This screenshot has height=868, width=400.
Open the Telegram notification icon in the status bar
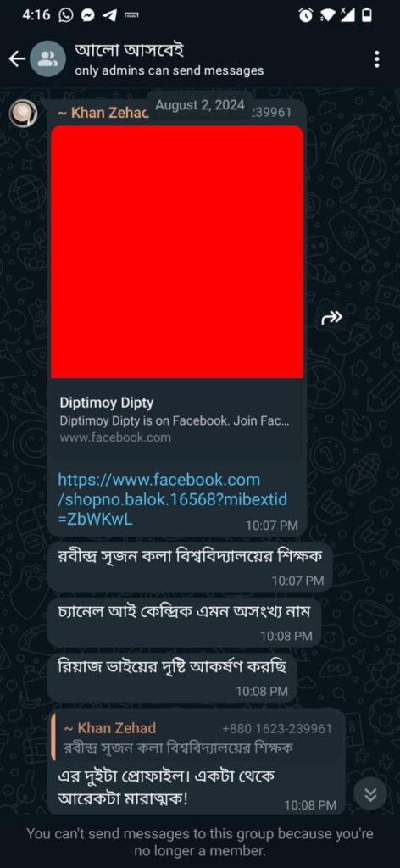(x=109, y=16)
